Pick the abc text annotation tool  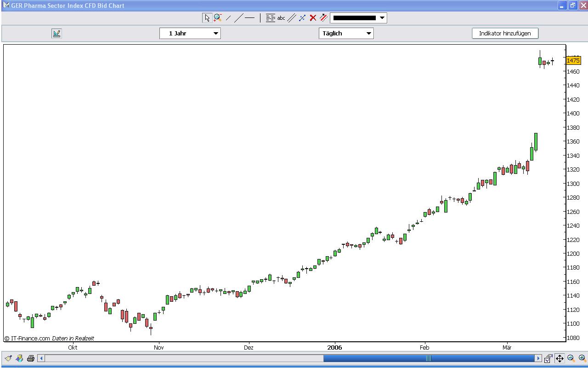281,18
